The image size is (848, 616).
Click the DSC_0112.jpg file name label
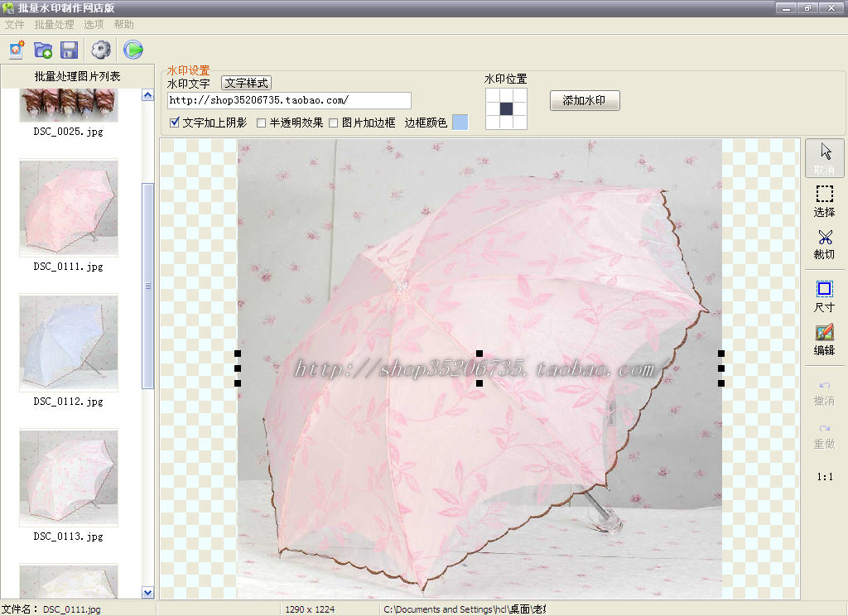[68, 402]
